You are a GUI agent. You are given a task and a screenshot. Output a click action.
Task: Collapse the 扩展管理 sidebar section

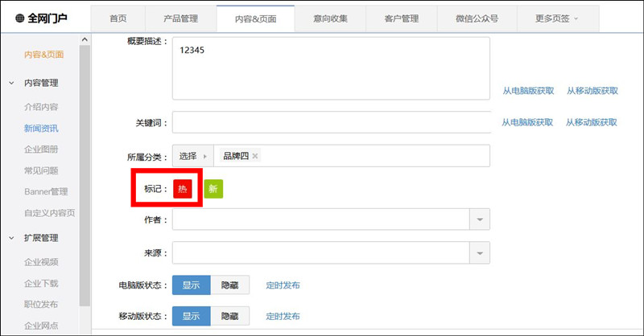(x=11, y=238)
